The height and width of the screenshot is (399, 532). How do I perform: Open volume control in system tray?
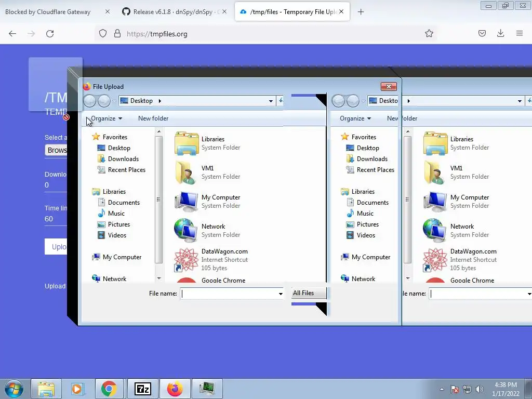tap(480, 389)
